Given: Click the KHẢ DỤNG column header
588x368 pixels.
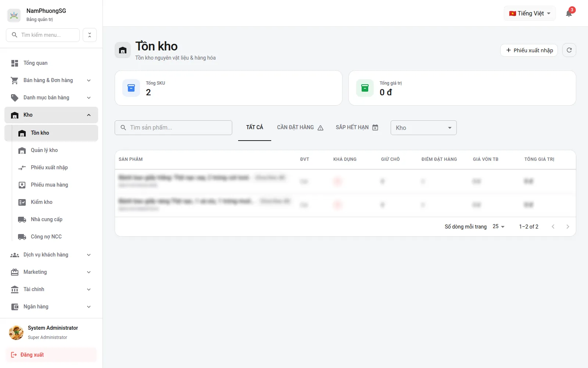Looking at the screenshot, I should [x=345, y=159].
